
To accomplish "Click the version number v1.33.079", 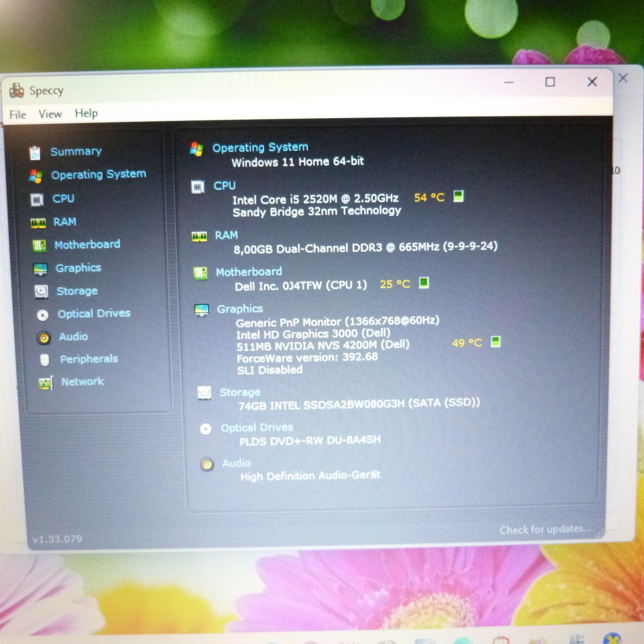I will (x=57, y=539).
